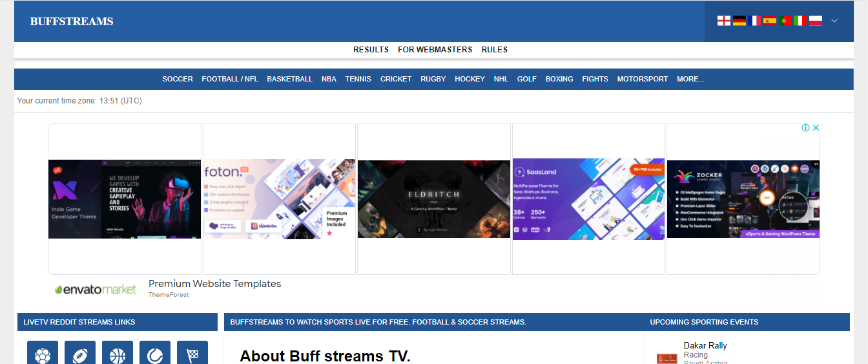Viewport: 868px width, 364px height.
Task: Close the ad with X icon
Action: [816, 128]
